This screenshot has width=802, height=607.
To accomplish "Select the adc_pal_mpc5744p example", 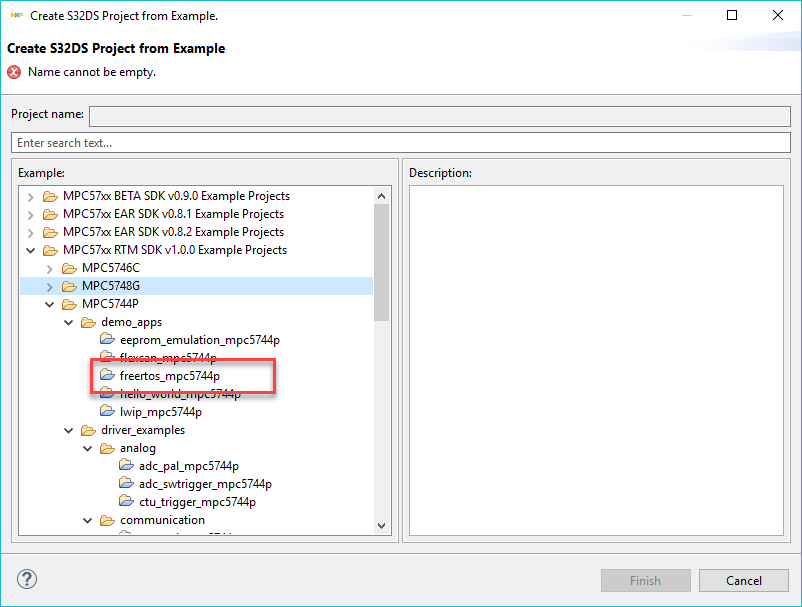I will coord(189,466).
